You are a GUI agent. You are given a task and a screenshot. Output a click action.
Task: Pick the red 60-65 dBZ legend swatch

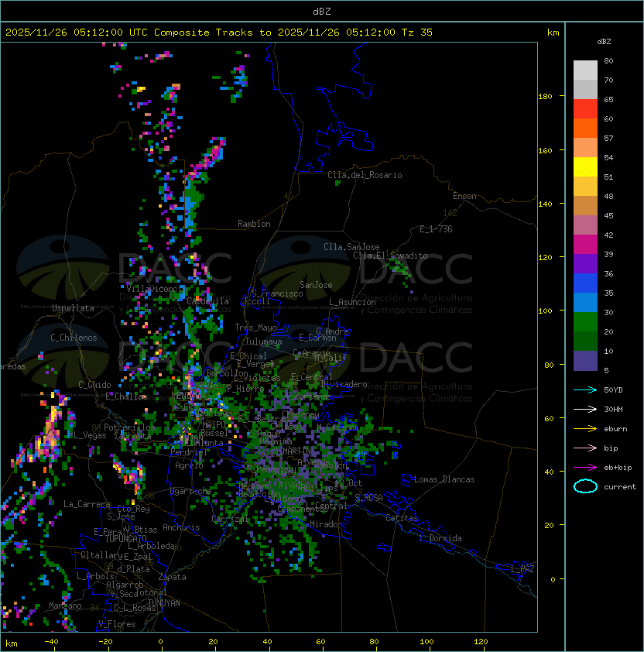(585, 109)
